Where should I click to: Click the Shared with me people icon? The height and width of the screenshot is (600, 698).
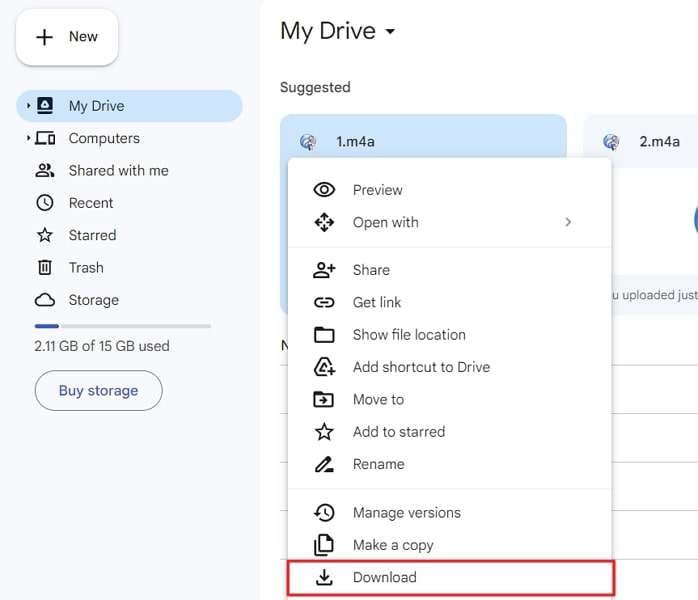pos(44,170)
